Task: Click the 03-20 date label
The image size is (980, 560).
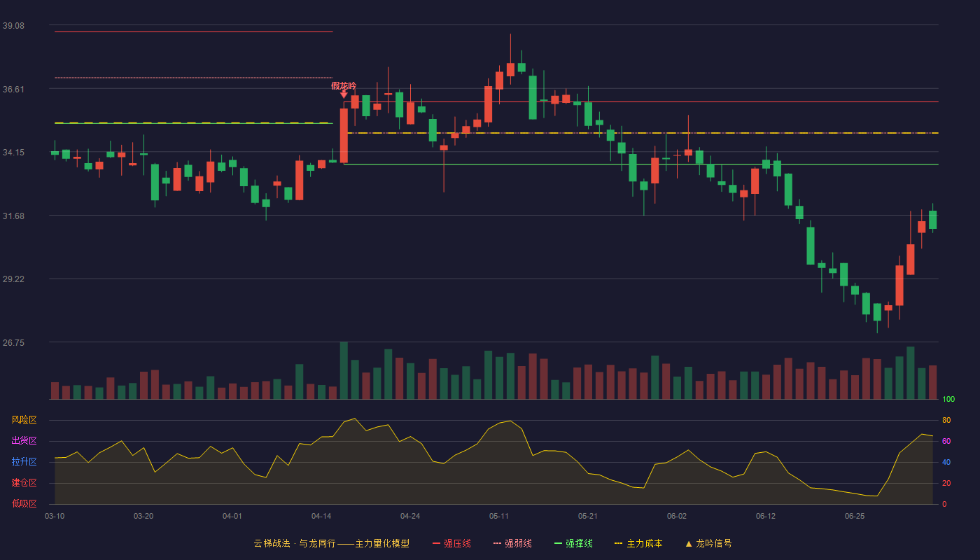Action: pos(143,516)
